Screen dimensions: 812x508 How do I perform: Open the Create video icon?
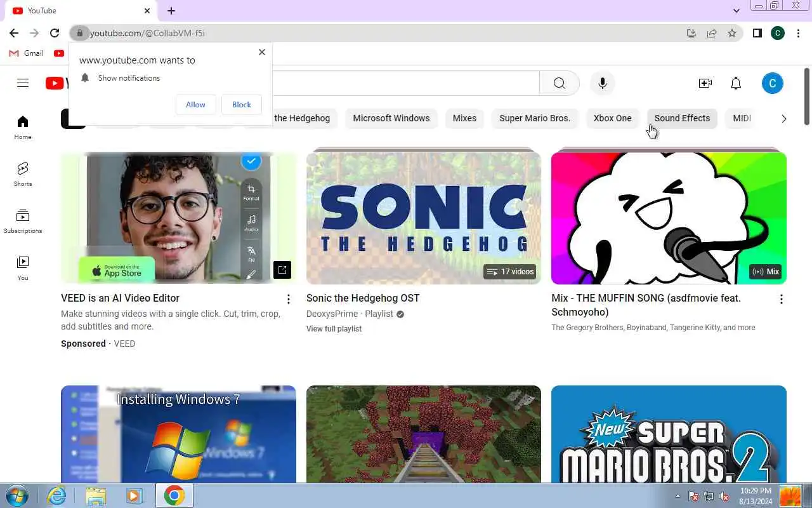point(705,83)
